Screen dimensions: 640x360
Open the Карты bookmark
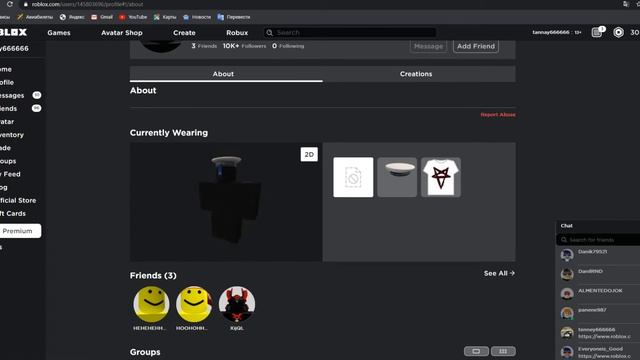pyautogui.click(x=165, y=17)
